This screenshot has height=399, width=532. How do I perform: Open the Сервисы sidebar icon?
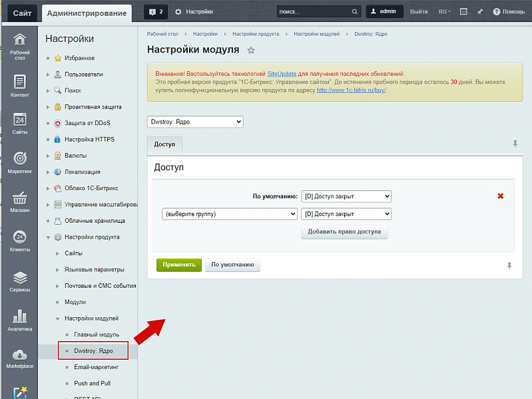pos(19,281)
